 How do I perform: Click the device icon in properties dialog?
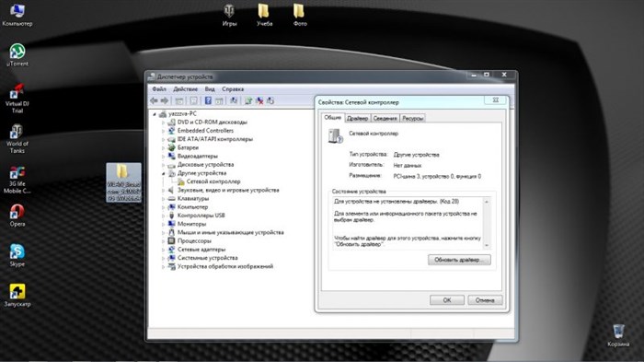click(x=335, y=135)
